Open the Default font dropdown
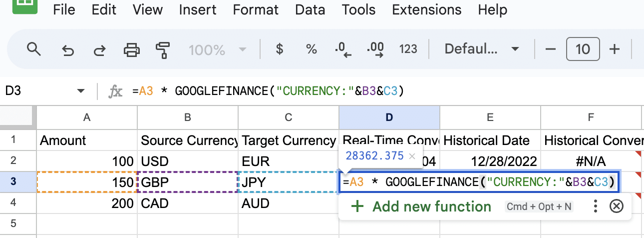644x238 pixels. (482, 49)
